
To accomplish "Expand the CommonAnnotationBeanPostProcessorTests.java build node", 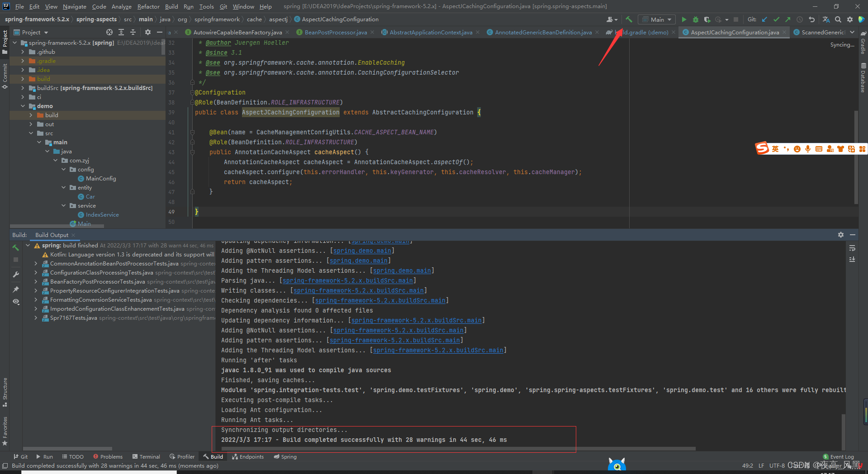I will (36, 264).
